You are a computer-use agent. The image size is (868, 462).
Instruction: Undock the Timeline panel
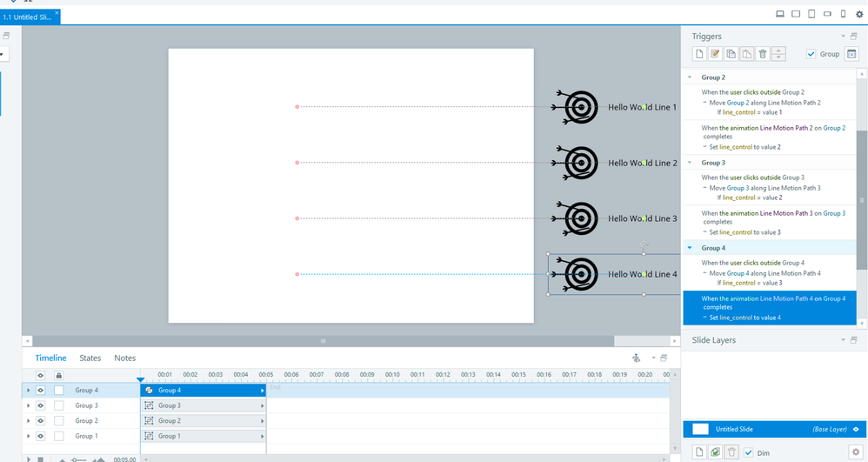click(x=664, y=358)
